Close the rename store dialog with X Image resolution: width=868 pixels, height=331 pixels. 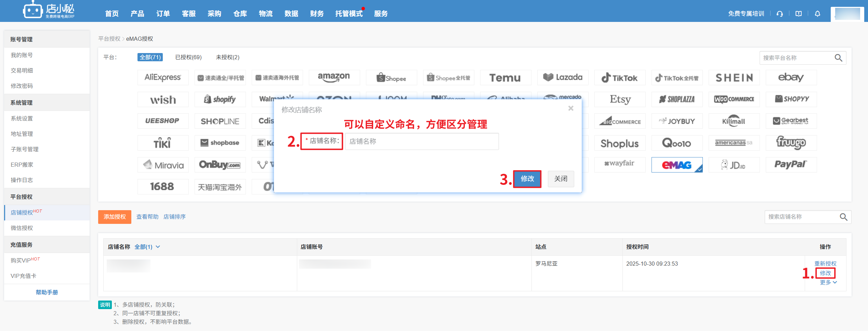[x=570, y=109]
